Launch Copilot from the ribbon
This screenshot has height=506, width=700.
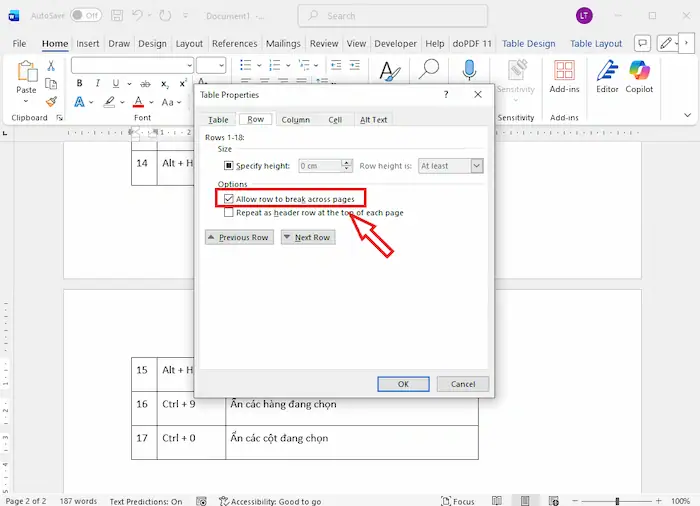pos(640,75)
